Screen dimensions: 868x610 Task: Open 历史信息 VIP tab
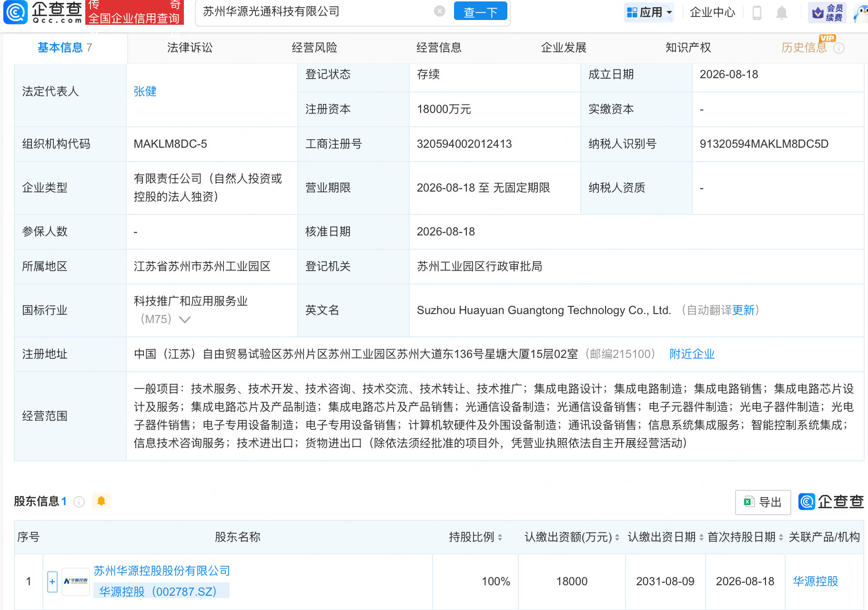(804, 48)
